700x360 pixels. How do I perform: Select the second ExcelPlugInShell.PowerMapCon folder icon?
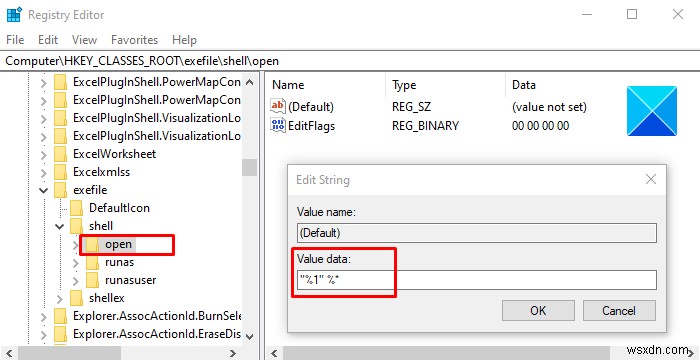[x=60, y=100]
